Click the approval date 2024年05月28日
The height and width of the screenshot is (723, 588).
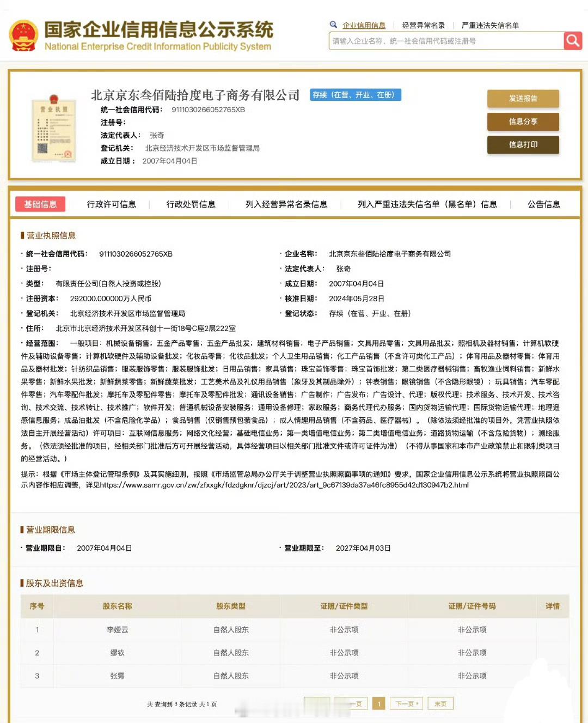click(x=357, y=299)
